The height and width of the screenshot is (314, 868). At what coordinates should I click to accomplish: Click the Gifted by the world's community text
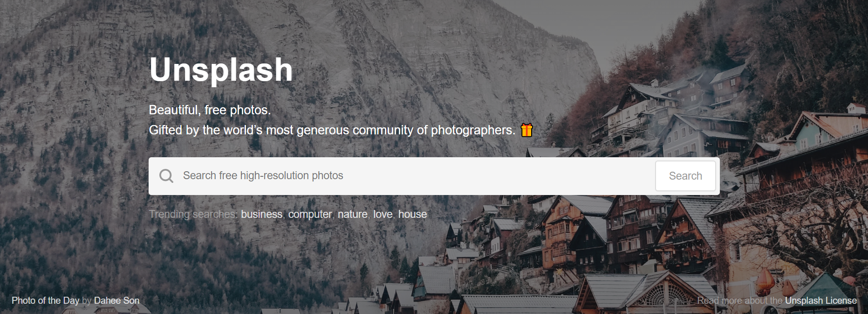(x=332, y=130)
